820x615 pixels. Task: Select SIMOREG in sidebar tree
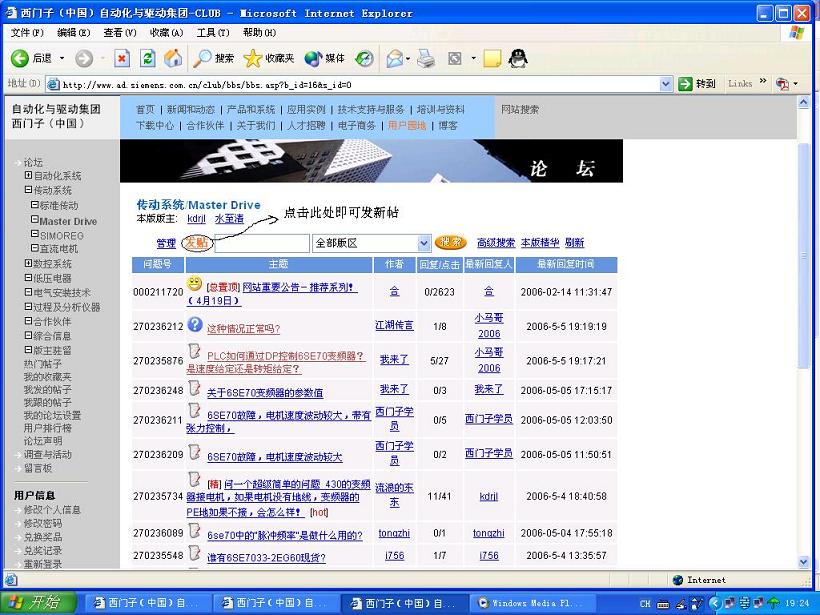pos(62,235)
